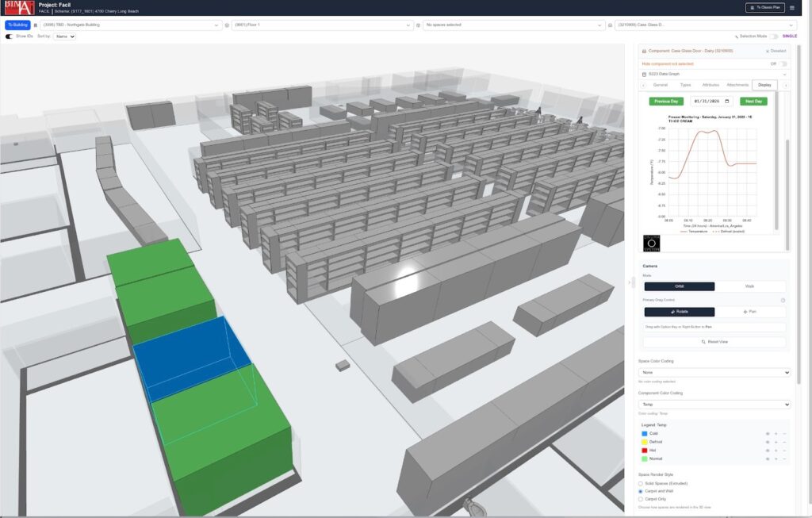Click the BIMA logo in the header
The width and height of the screenshot is (812, 518).
coord(17,8)
